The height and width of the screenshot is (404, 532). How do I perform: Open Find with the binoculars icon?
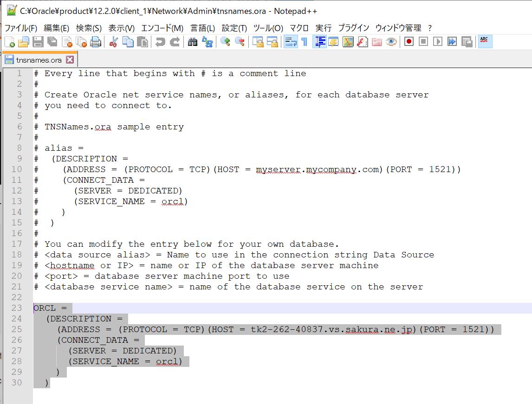tap(193, 42)
